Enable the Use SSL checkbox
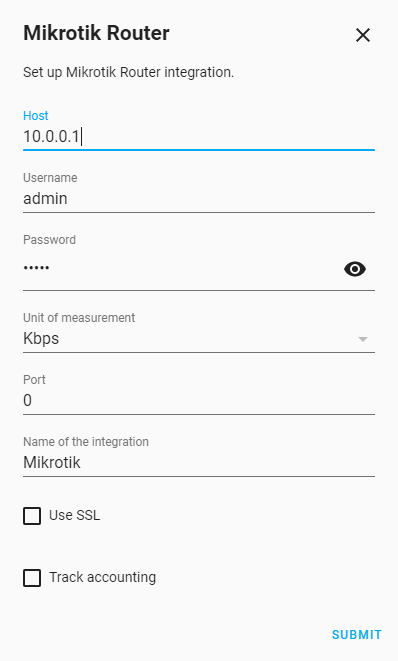 [x=32, y=516]
